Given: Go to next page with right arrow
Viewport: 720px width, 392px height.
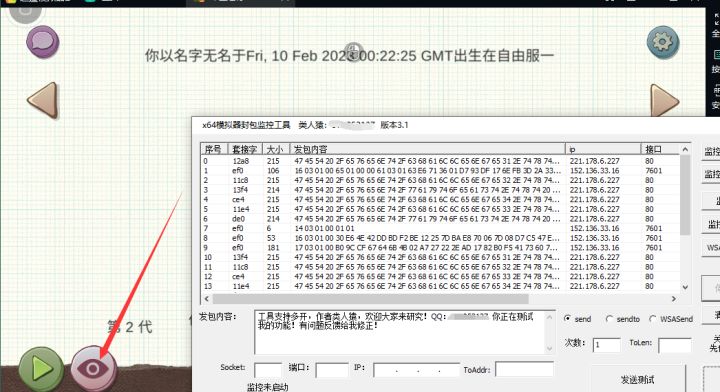Looking at the screenshot, I should point(664,101).
